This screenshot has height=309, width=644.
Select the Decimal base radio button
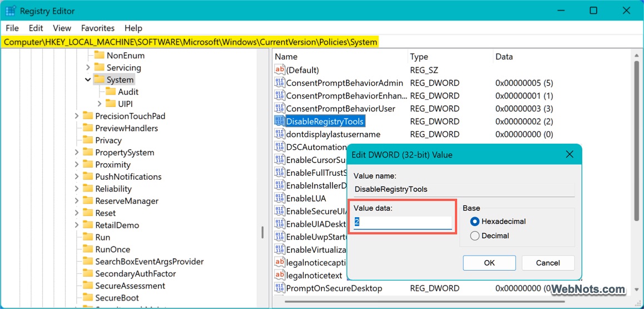tap(474, 236)
